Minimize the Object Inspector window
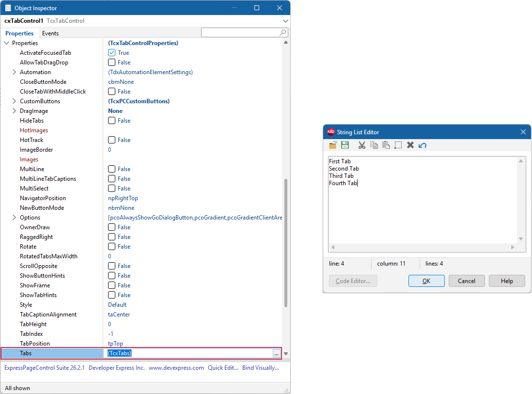This screenshot has width=532, height=394. [x=235, y=8]
